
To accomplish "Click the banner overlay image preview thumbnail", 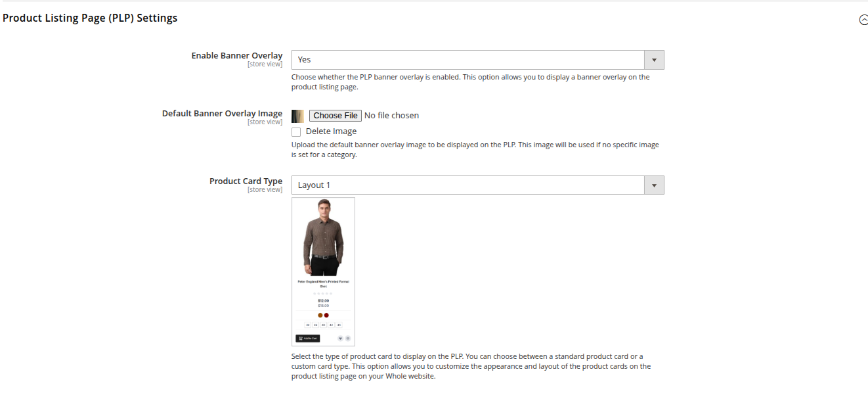I will [x=297, y=116].
